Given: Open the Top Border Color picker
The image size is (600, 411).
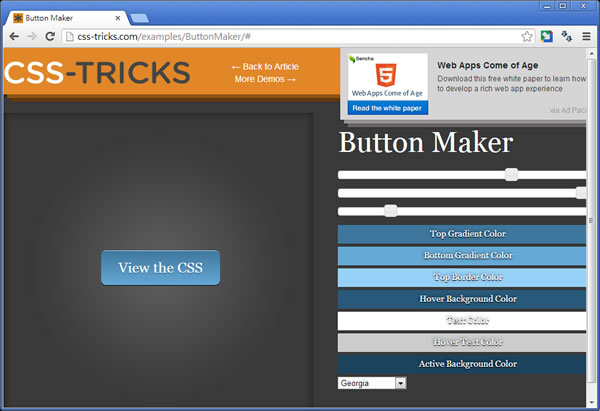Looking at the screenshot, I should pyautogui.click(x=462, y=277).
